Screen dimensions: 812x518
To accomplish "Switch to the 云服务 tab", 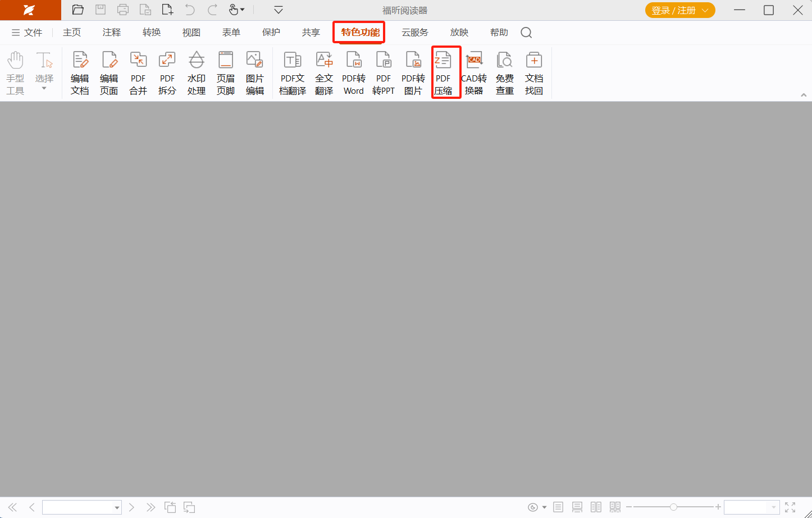I will (x=414, y=33).
